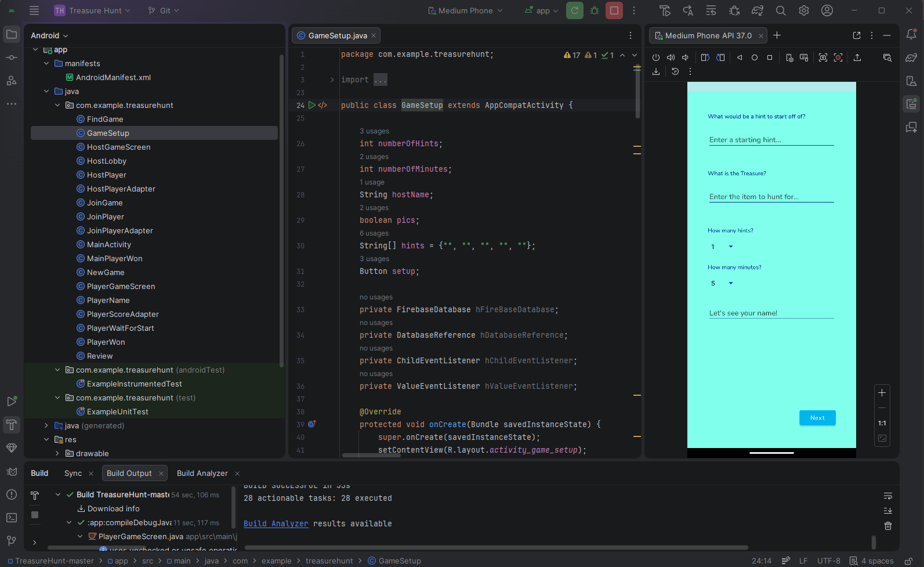The height and width of the screenshot is (567, 924).
Task: Click the 'Enter a starting hint' field
Action: [771, 140]
